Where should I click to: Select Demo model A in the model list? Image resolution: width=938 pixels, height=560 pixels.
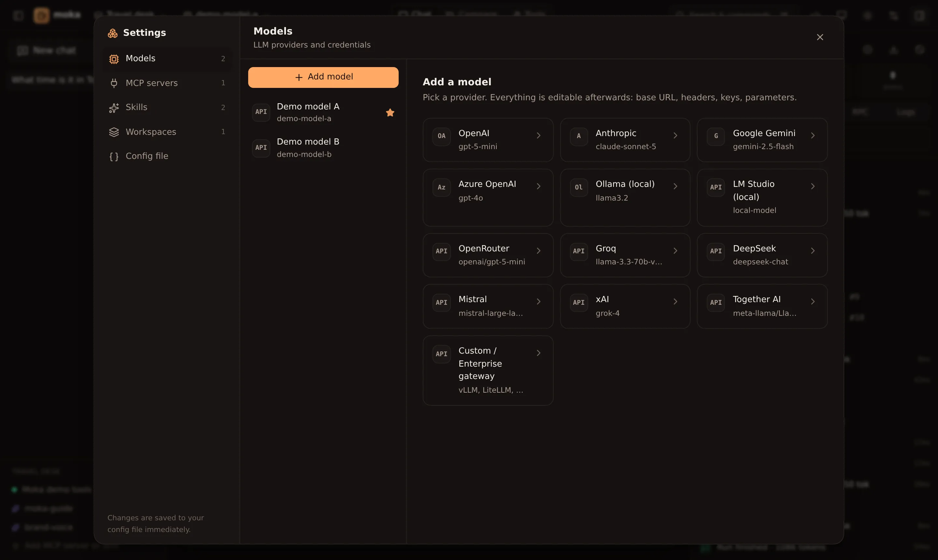pyautogui.click(x=323, y=112)
